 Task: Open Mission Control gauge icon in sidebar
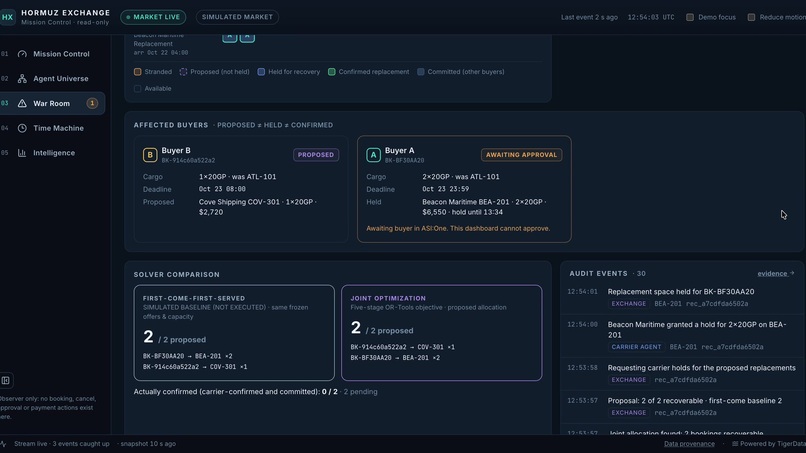(x=22, y=54)
